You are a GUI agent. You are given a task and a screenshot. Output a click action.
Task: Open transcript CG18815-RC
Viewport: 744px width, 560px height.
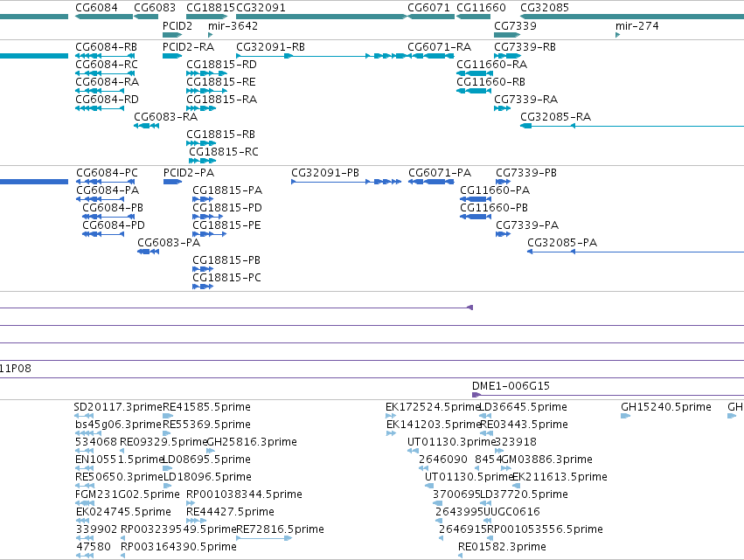pos(224,152)
